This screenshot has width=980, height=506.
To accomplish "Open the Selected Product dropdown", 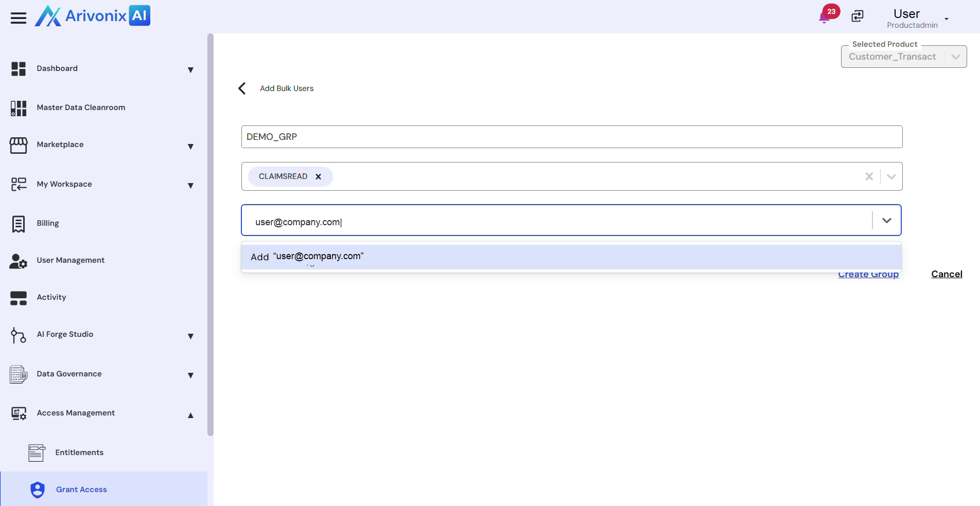I will tap(955, 57).
